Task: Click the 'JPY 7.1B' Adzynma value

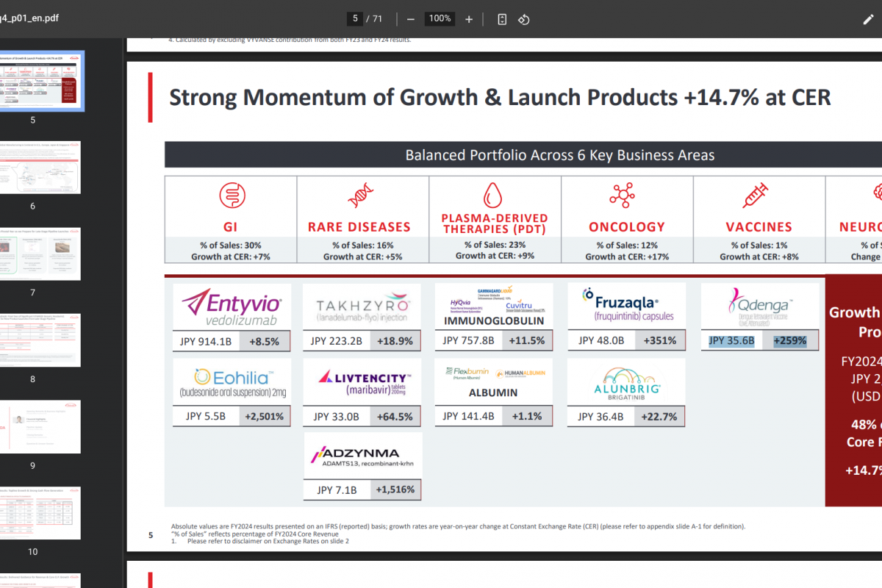Action: 337,490
